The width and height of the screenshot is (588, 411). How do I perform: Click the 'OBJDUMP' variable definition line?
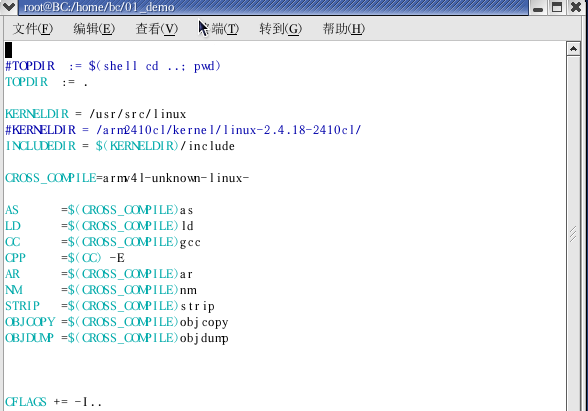(117, 338)
